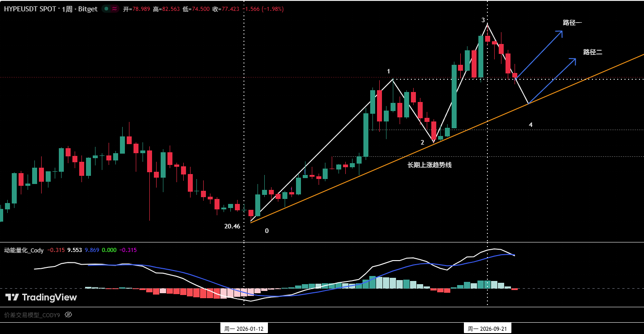
Task: Select the 路径二 text annotation
Action: [592, 52]
